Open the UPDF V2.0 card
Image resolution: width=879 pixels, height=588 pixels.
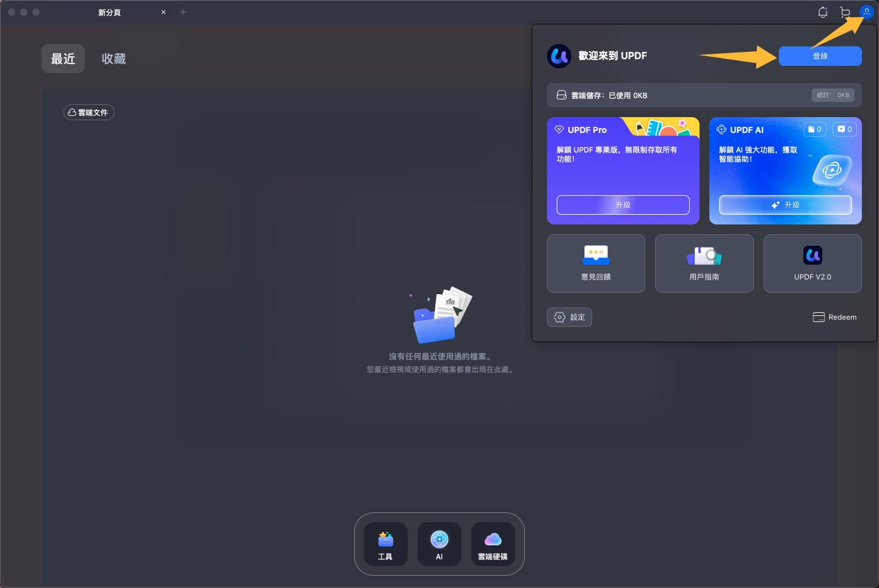(x=812, y=264)
